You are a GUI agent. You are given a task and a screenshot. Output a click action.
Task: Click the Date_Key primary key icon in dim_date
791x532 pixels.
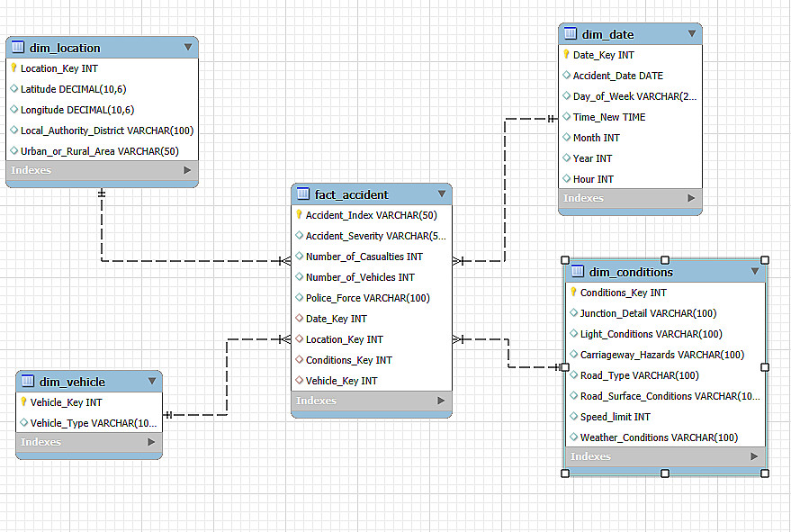pos(567,54)
